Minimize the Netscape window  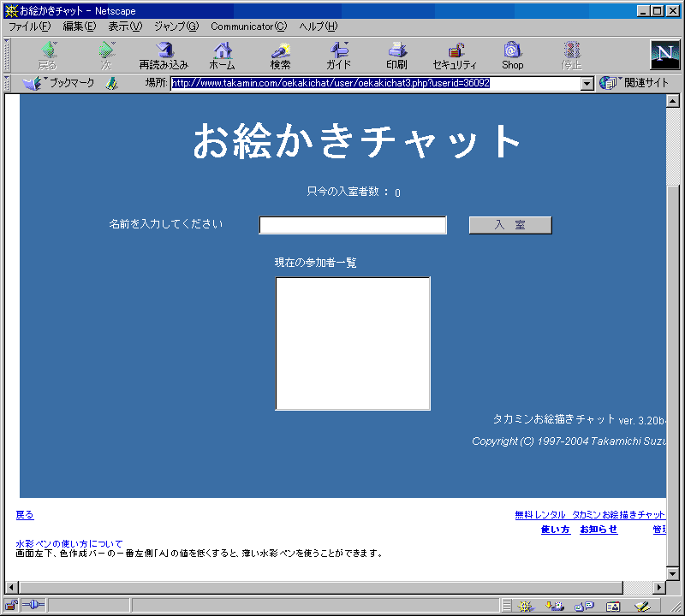[642, 11]
